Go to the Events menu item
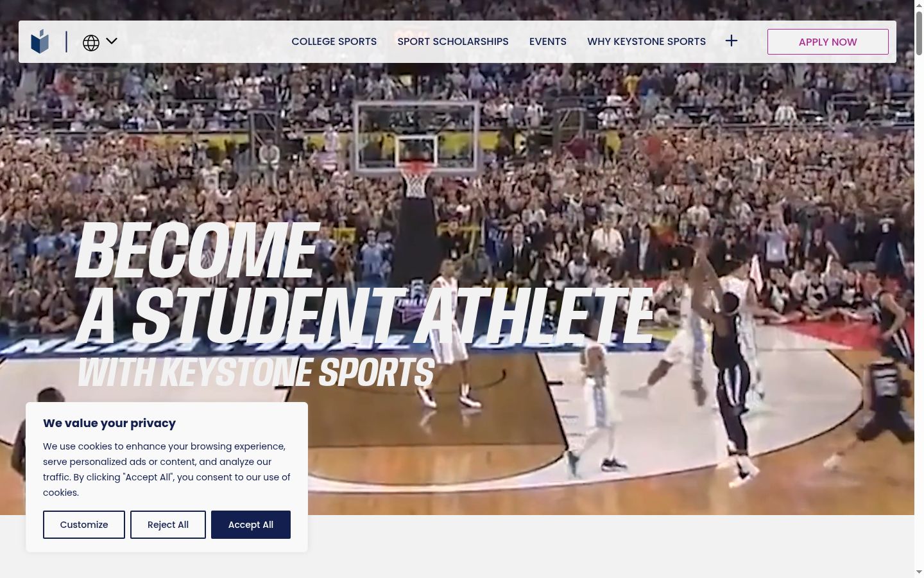Viewport: 924px width, 578px height. (x=548, y=42)
